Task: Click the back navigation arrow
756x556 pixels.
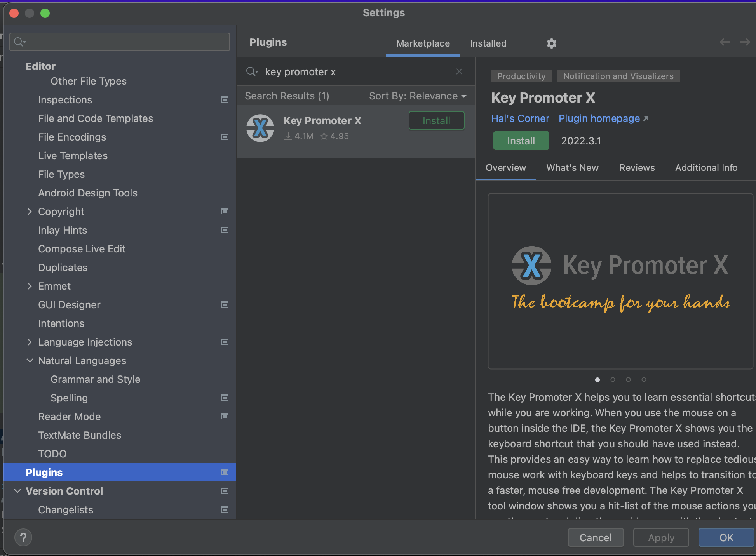Action: tap(724, 42)
